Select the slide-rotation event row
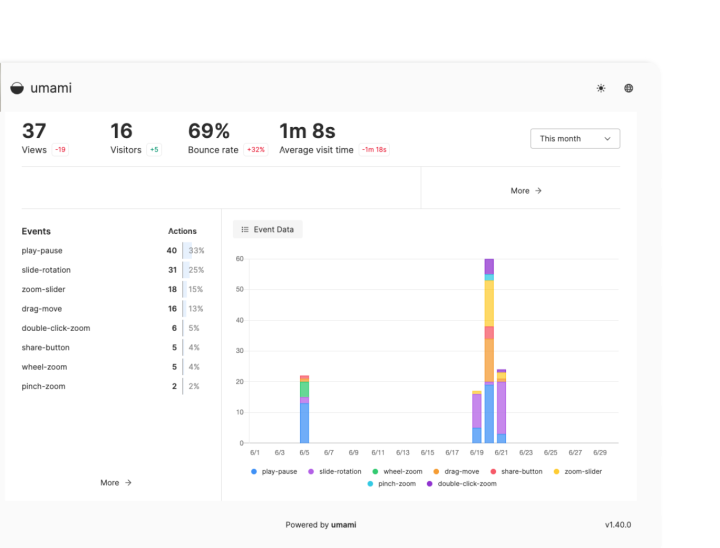The width and height of the screenshot is (720, 548). 46,270
